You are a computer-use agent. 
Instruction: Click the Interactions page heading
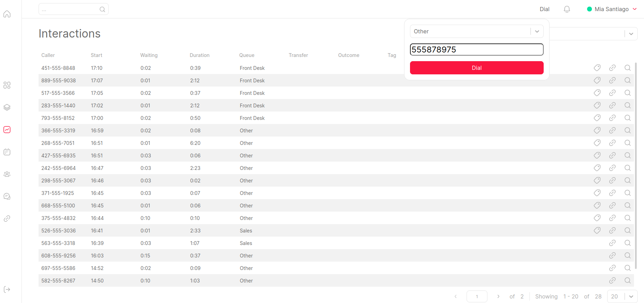pyautogui.click(x=69, y=34)
